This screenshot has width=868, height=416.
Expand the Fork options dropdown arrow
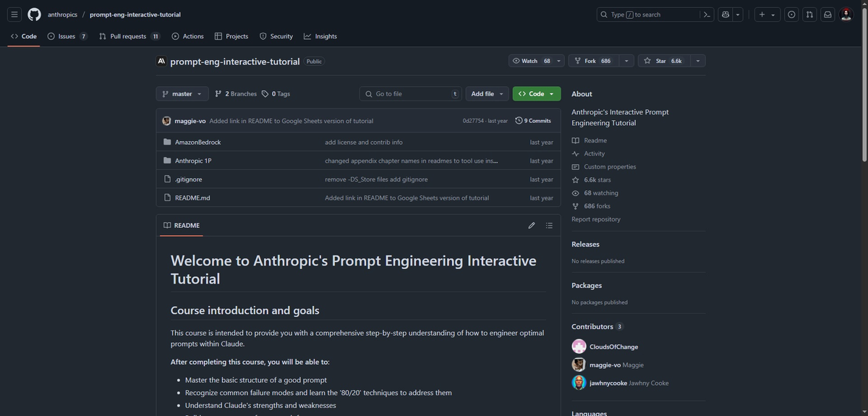(626, 61)
